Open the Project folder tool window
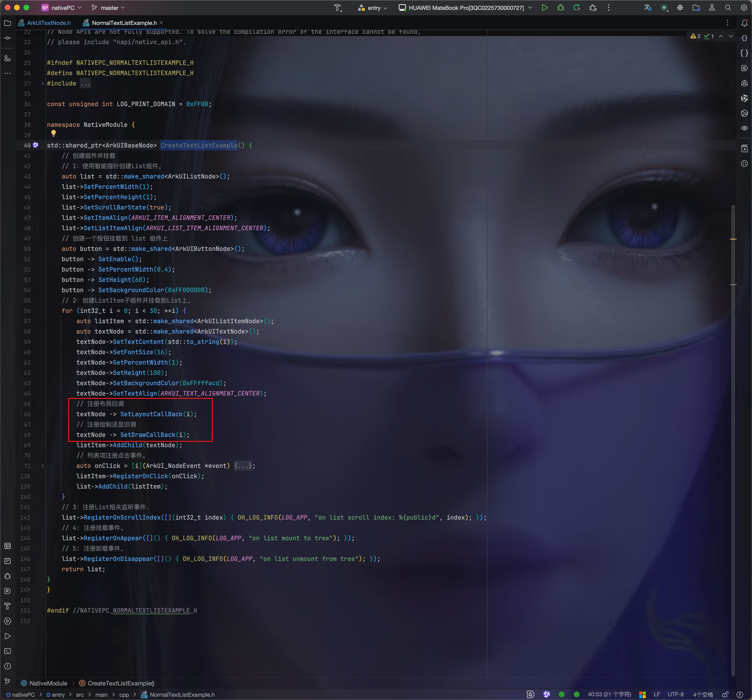The image size is (752, 700). coord(8,23)
